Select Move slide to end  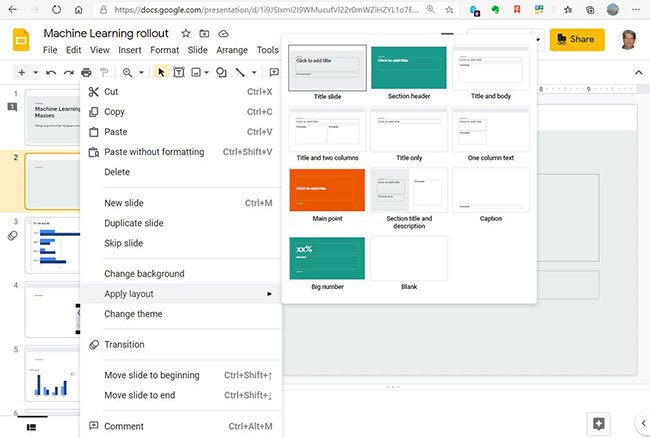coord(181,395)
